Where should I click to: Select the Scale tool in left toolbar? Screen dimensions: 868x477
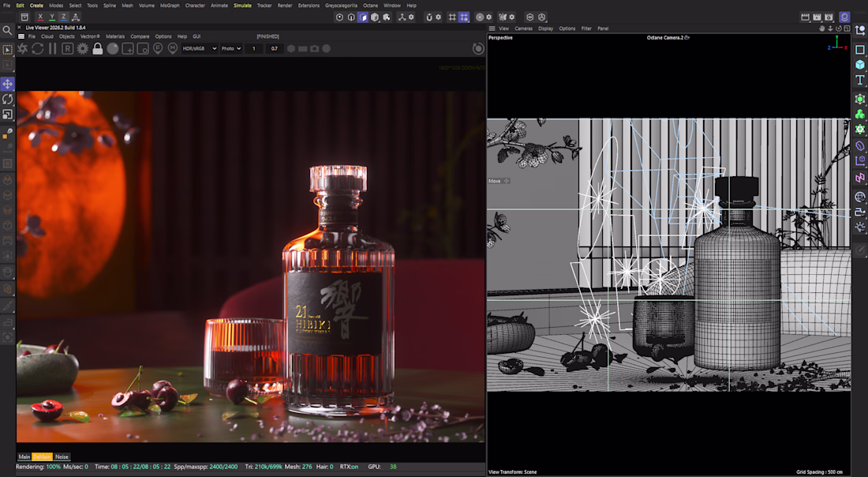coord(7,115)
